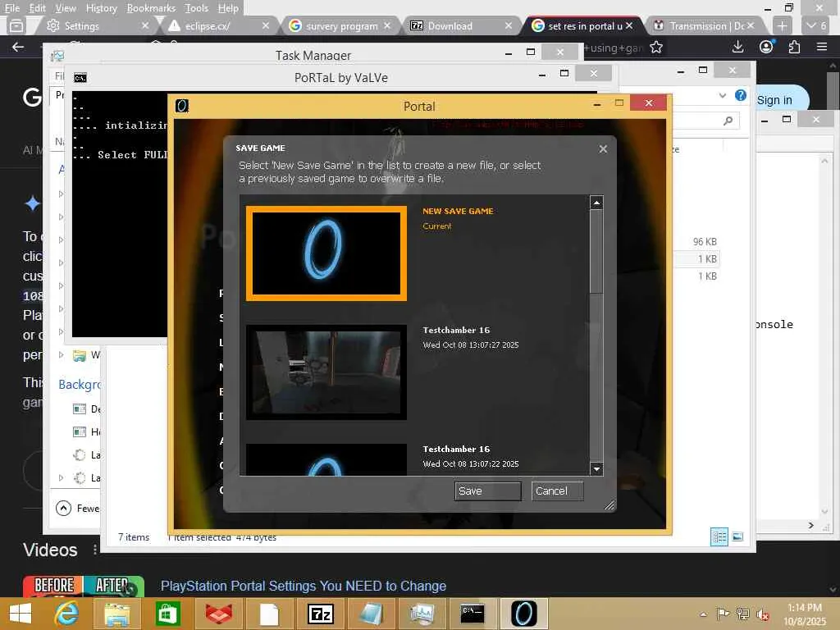Switch Explorer to large icons view

[737, 536]
